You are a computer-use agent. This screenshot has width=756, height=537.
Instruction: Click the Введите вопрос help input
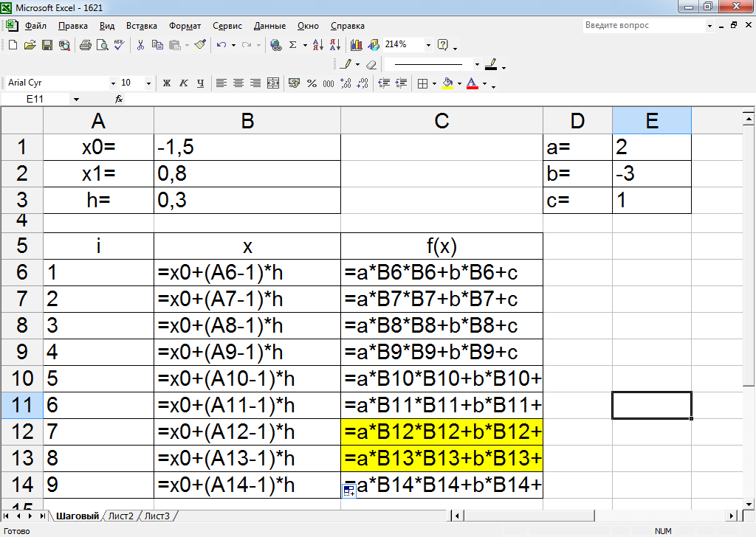644,26
